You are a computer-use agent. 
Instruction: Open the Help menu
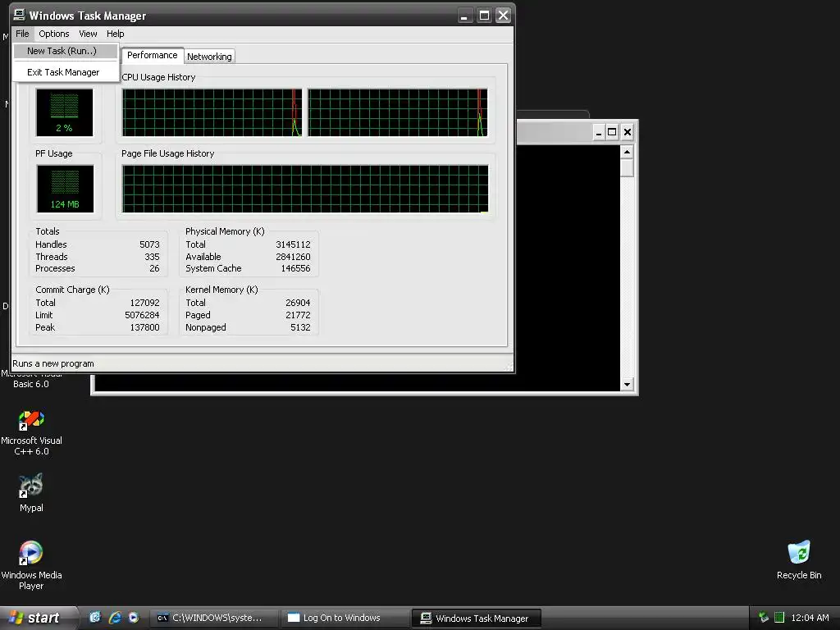pyautogui.click(x=115, y=34)
